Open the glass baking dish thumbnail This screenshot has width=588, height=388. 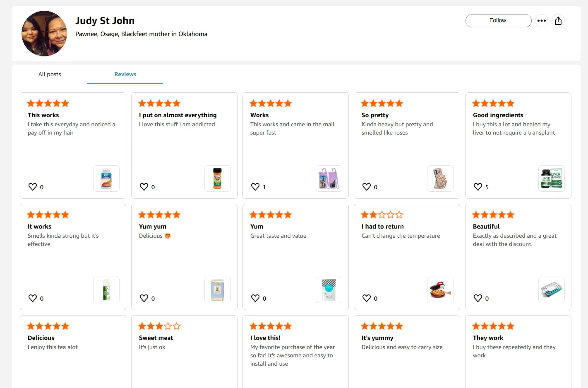tap(551, 290)
